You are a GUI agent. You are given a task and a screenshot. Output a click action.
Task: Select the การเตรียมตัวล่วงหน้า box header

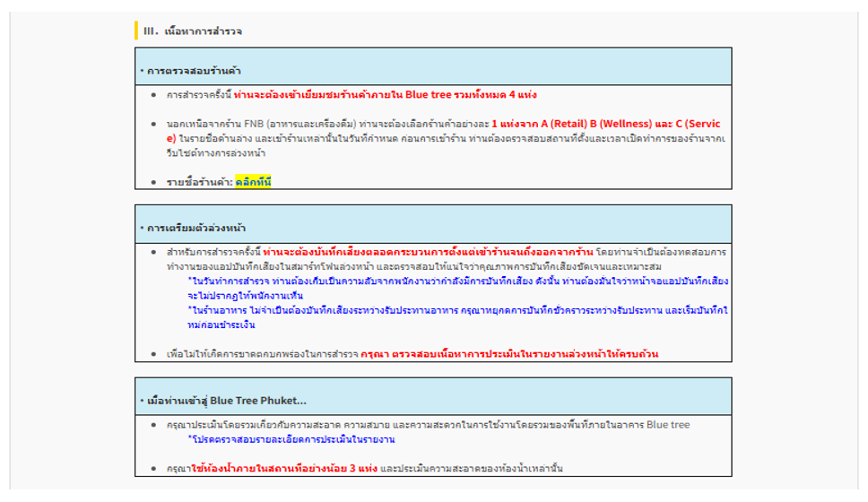click(433, 224)
